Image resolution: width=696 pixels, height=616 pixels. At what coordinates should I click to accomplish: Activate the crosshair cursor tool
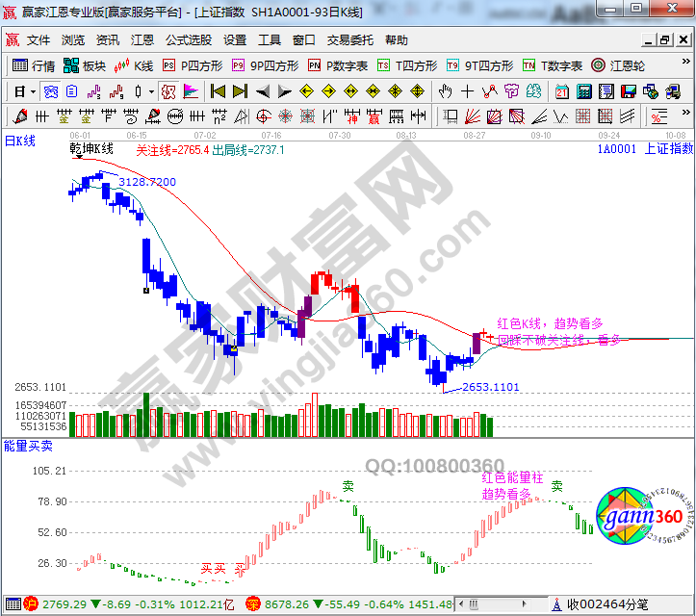click(467, 91)
